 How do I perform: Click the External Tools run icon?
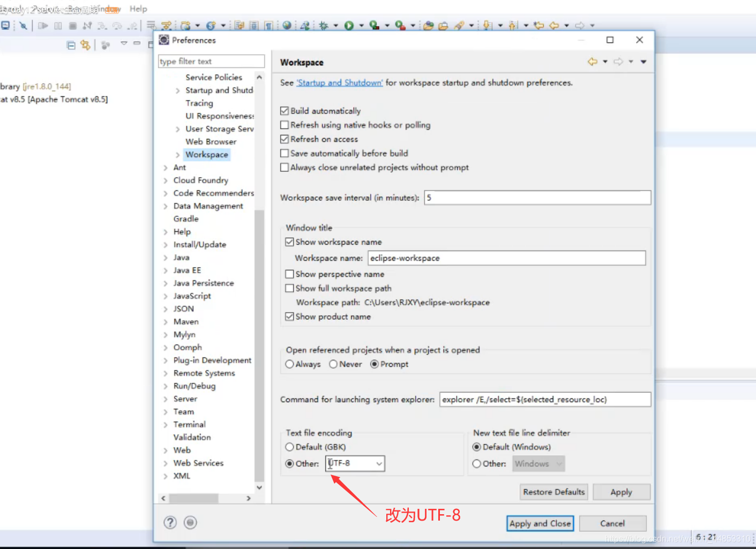[400, 25]
